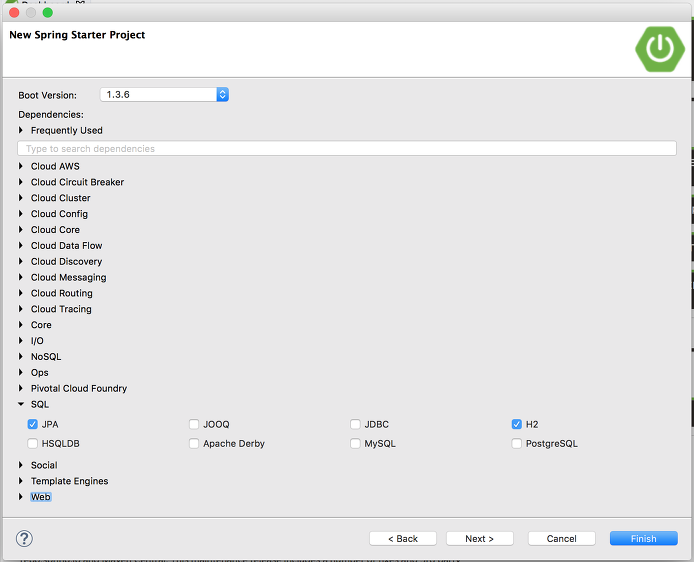Expand the Frequently Used section
The width and height of the screenshot is (694, 562).
click(x=20, y=130)
